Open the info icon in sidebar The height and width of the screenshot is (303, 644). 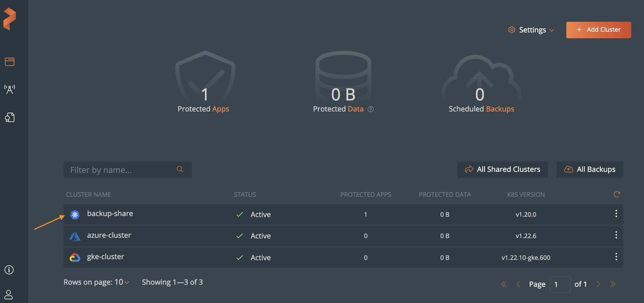[9, 270]
